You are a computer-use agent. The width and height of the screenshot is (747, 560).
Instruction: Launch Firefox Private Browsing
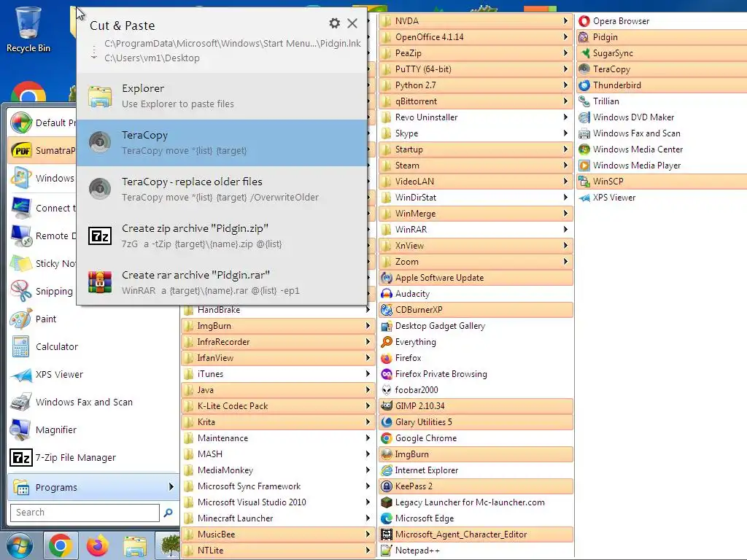[x=476, y=374]
